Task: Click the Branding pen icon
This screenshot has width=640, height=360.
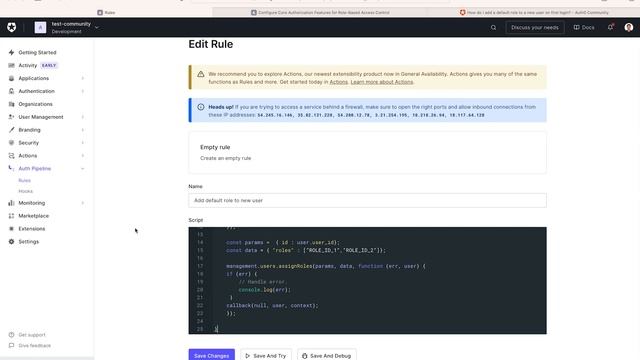Action: [x=11, y=130]
